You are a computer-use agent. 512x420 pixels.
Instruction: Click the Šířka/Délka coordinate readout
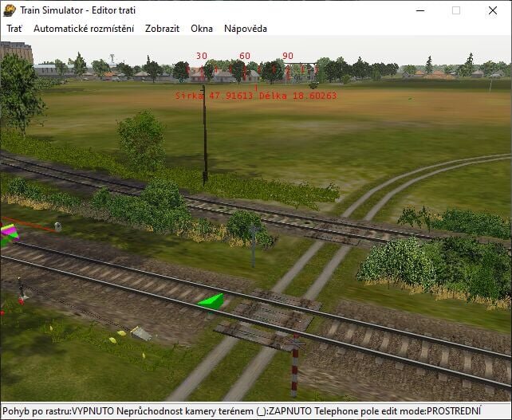[x=256, y=96]
